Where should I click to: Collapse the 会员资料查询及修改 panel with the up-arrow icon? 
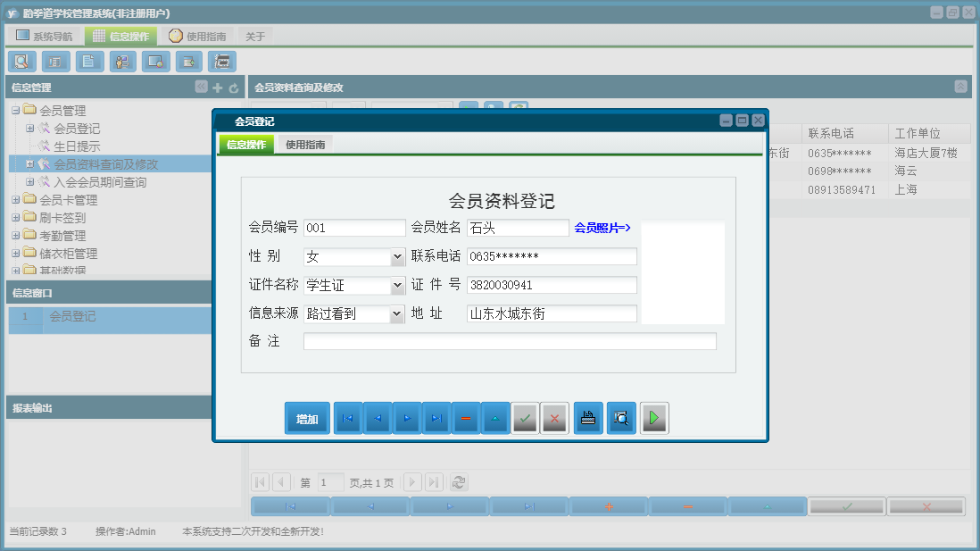point(960,87)
